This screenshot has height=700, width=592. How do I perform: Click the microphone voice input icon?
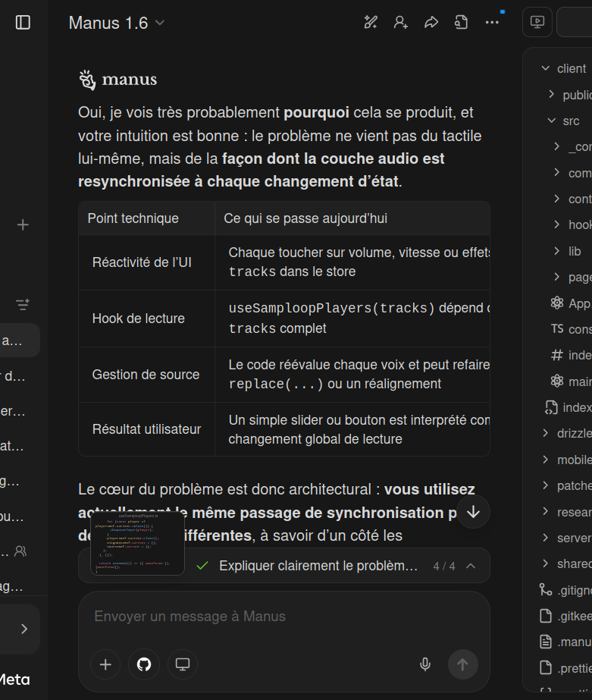click(x=425, y=664)
